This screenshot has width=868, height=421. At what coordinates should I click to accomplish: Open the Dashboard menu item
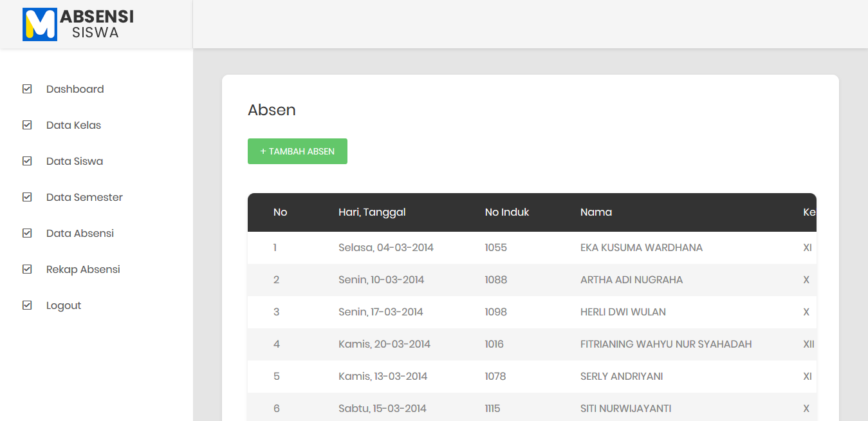[75, 89]
